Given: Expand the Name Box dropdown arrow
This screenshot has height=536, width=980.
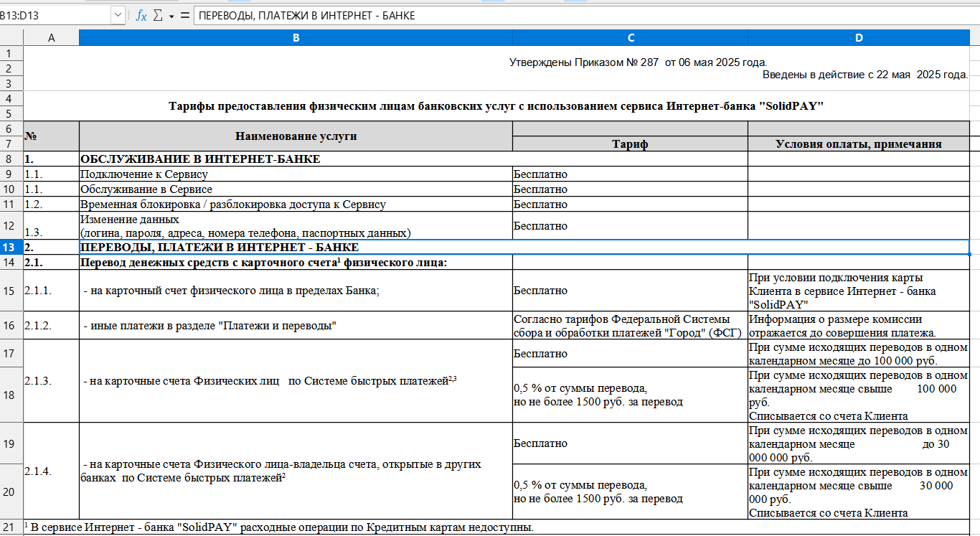Looking at the screenshot, I should [x=118, y=16].
